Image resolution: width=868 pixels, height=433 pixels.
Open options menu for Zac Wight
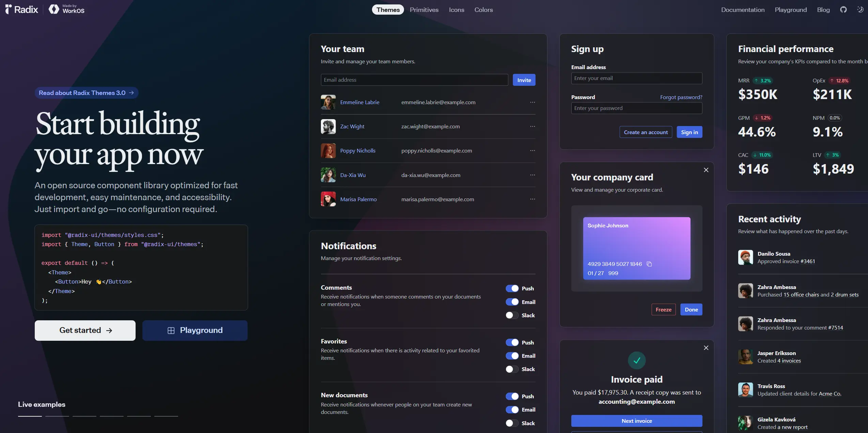click(532, 126)
